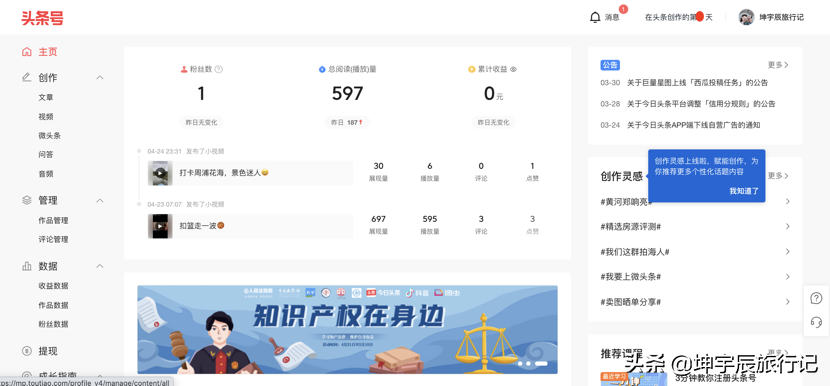The height and width of the screenshot is (386, 830).
Task: Open 作品数据 in sidebar
Action: click(53, 305)
